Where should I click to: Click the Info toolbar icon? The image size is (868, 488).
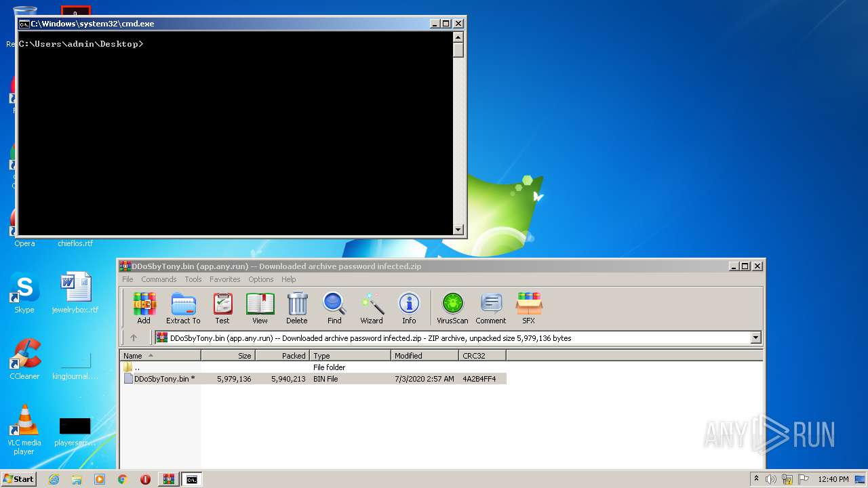click(x=409, y=308)
